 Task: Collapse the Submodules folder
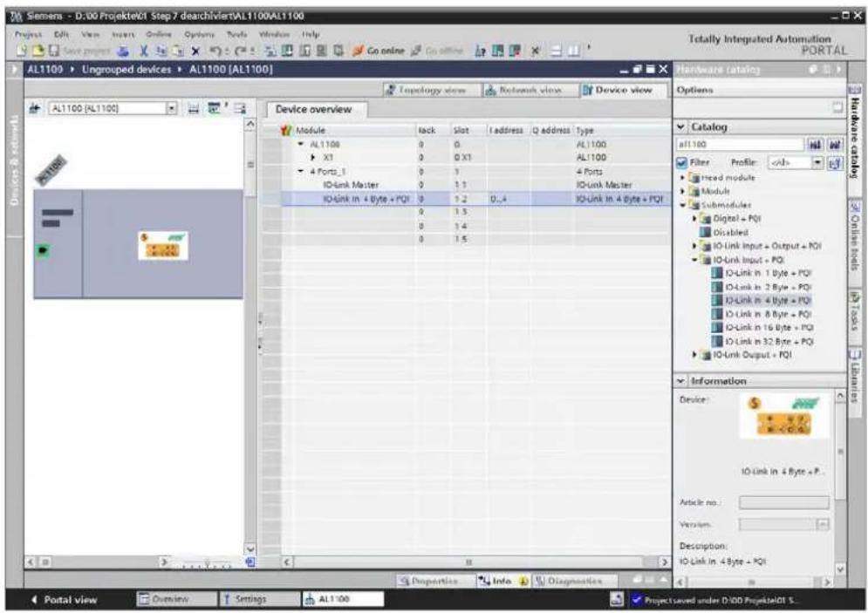[x=682, y=205]
